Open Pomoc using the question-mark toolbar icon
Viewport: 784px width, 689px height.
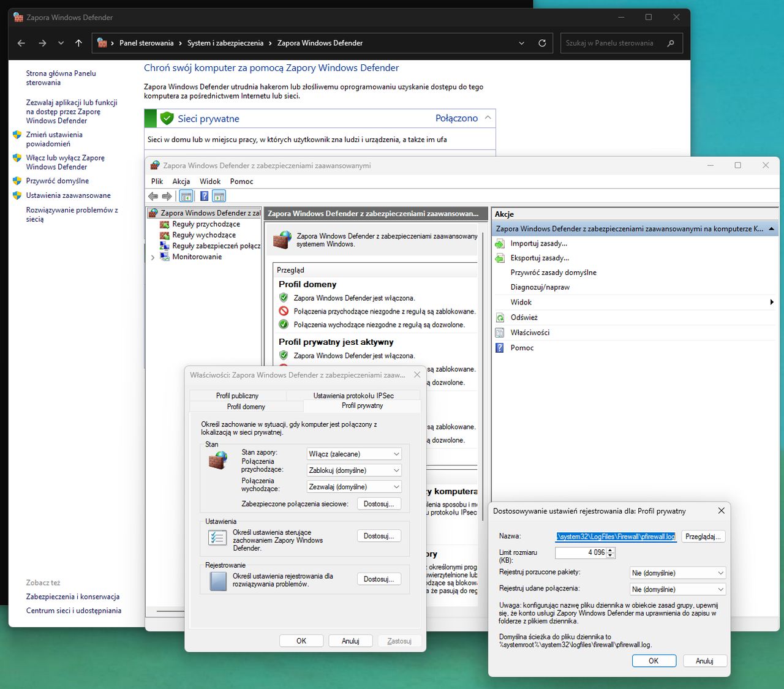click(x=204, y=196)
